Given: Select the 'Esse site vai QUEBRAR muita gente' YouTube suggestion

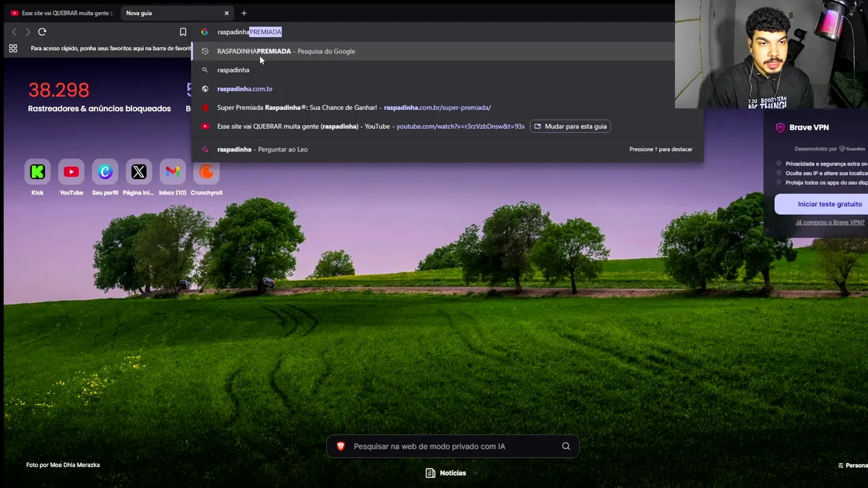Looking at the screenshot, I should tap(371, 126).
